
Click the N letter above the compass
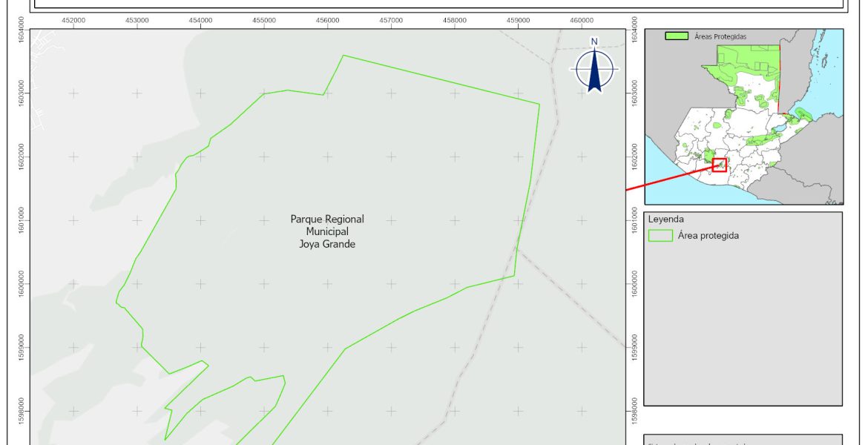click(594, 42)
